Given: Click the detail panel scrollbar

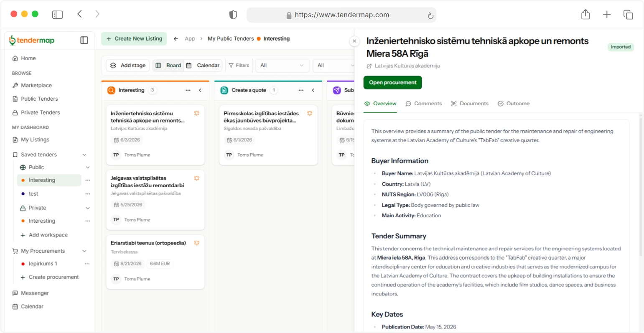Looking at the screenshot, I should [x=641, y=186].
